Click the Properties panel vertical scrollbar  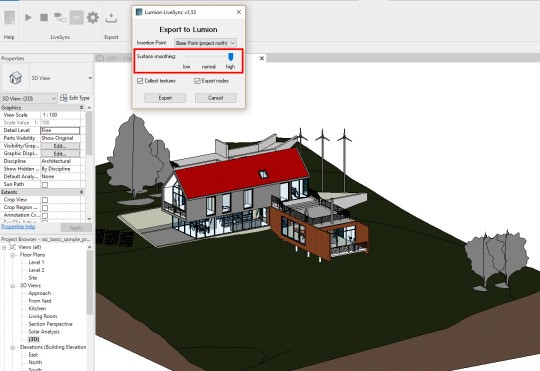click(89, 133)
